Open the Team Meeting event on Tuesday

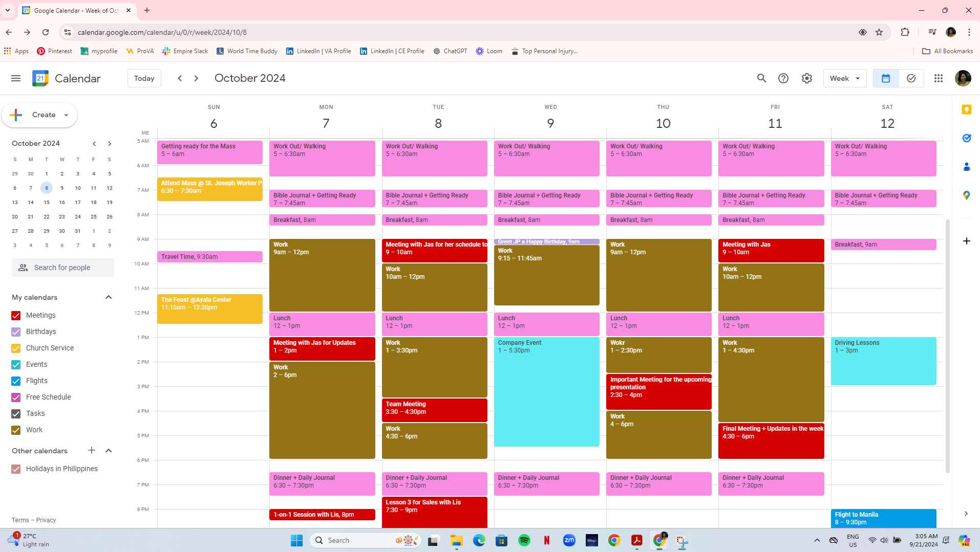tap(435, 410)
